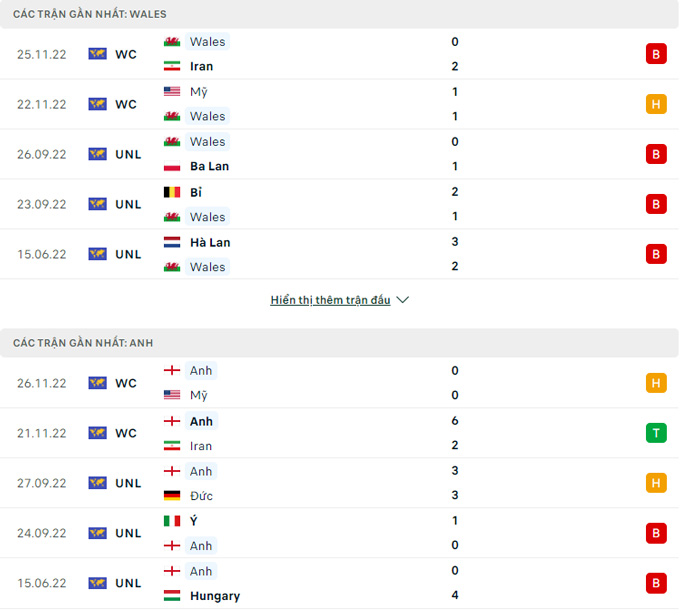Click the red B badge for Anh vs Hungary
Screen dimensions: 680x615
pyautogui.click(x=656, y=583)
